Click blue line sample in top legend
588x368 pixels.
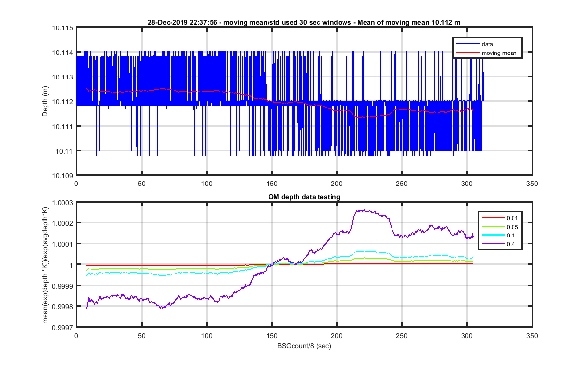pos(467,44)
